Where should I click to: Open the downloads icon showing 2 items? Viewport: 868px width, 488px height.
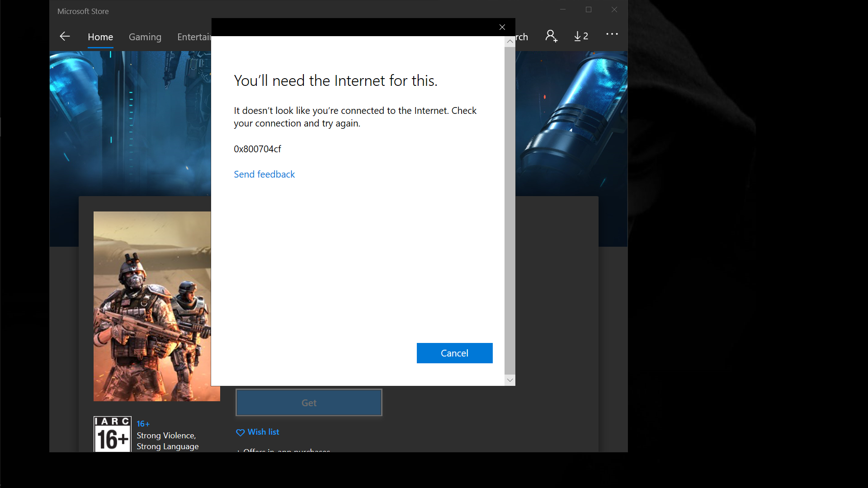click(581, 36)
